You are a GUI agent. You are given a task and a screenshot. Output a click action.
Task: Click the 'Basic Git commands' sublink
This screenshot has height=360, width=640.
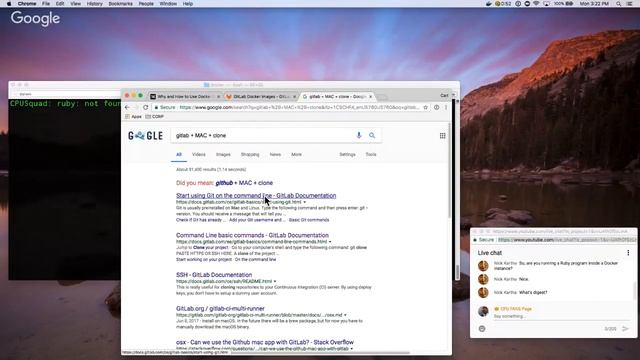[x=309, y=220]
